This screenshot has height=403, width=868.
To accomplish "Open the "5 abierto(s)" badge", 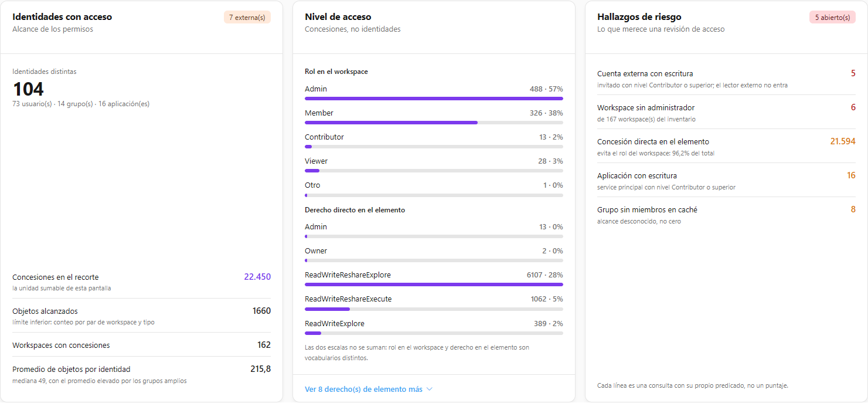I will pos(832,18).
